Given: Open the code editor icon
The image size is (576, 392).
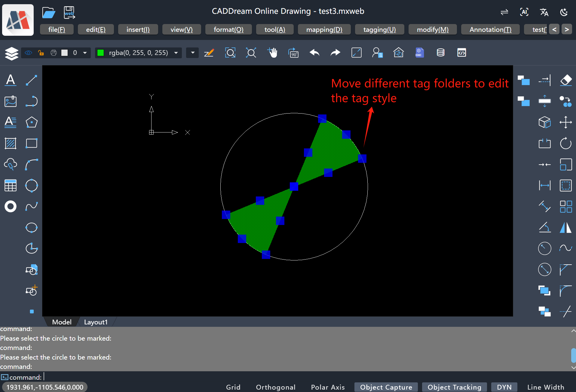Looking at the screenshot, I should click(x=462, y=53).
